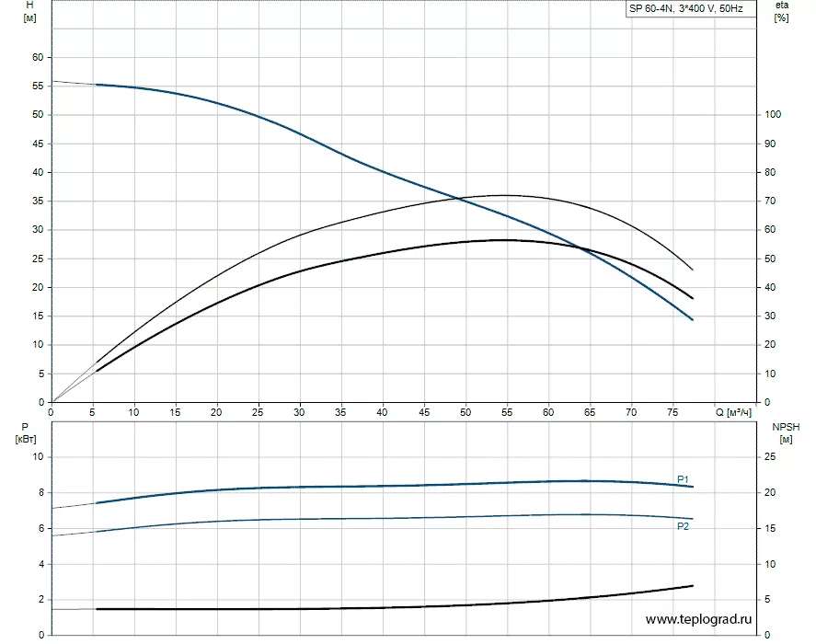The height and width of the screenshot is (644, 816).
Task: Click the 70 value on eta axis
Action: point(770,201)
